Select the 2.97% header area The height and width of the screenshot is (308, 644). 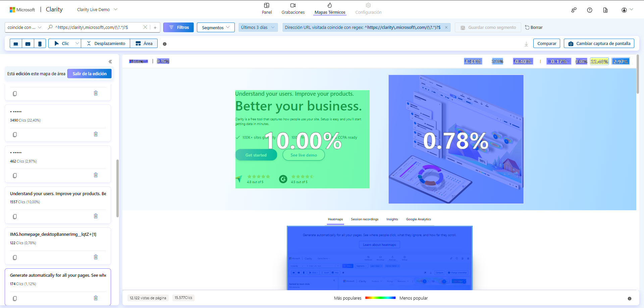point(621,61)
